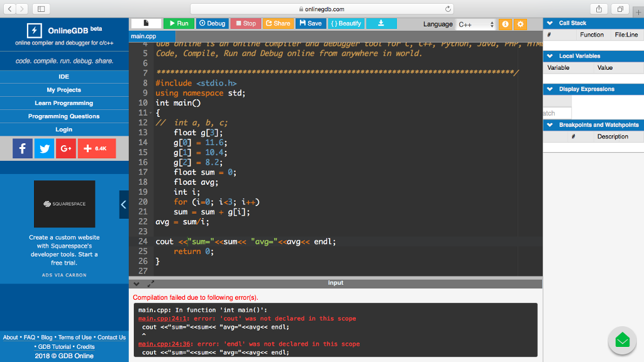This screenshot has width=644, height=362.
Task: Open the IDE menu item
Action: [x=64, y=77]
